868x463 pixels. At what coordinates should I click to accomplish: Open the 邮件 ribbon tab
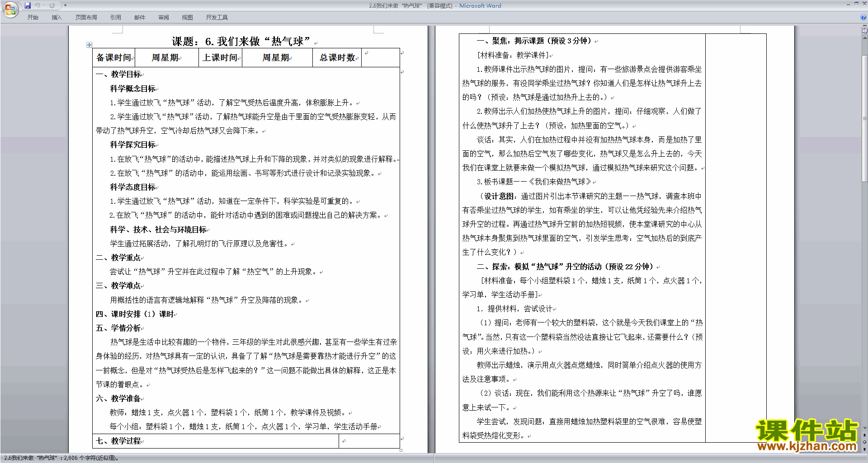tap(140, 18)
